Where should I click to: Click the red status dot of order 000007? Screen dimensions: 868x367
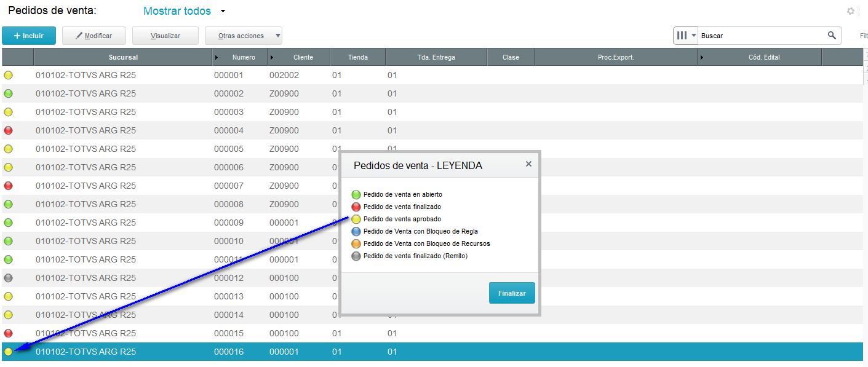(8, 186)
